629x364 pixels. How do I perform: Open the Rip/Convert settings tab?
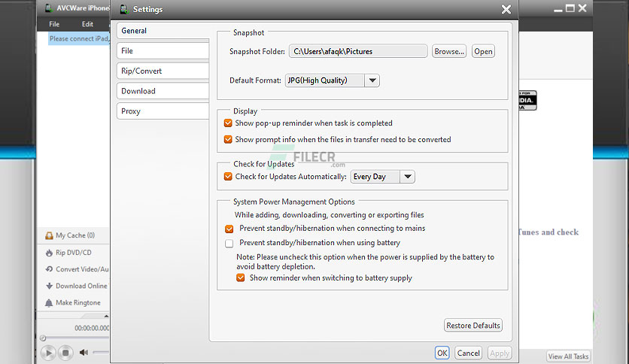click(x=163, y=71)
